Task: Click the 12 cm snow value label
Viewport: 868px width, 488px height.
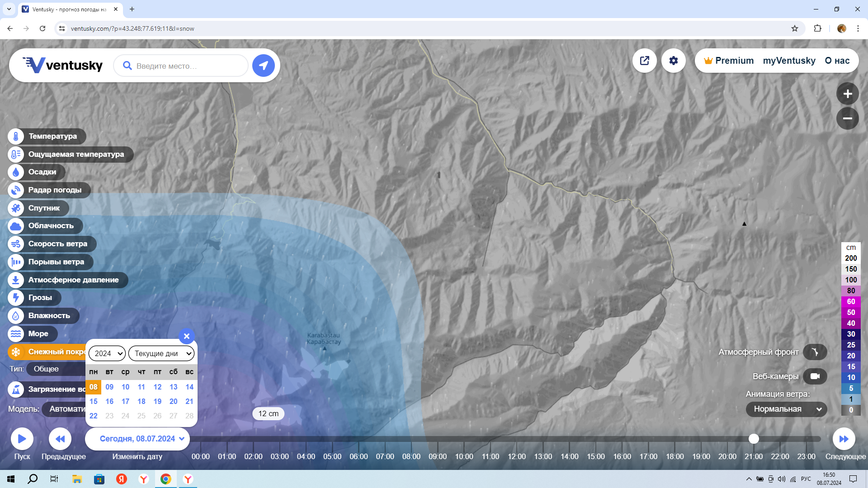Action: click(x=269, y=413)
